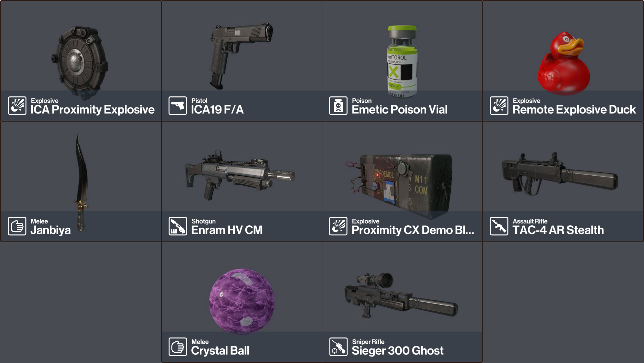Viewport: 644px width, 363px height.
Task: Click the ICA19 F/A item name
Action: [217, 110]
